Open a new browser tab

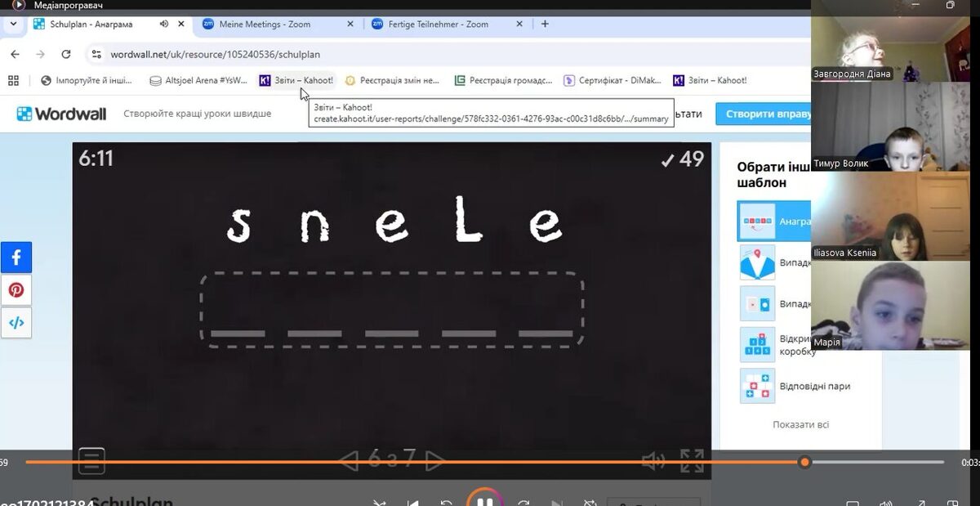[x=545, y=25]
